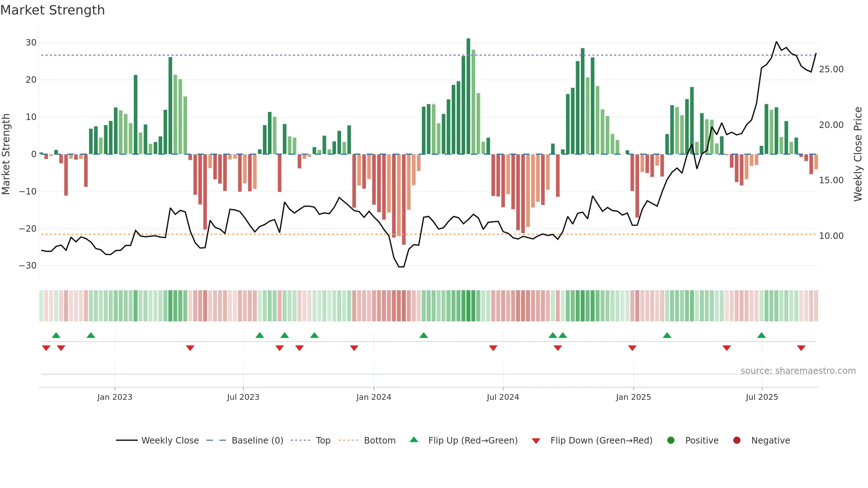This screenshot has height=488, width=868.
Task: Click green triangle icon beside Flip Up legend
Action: 414,440
